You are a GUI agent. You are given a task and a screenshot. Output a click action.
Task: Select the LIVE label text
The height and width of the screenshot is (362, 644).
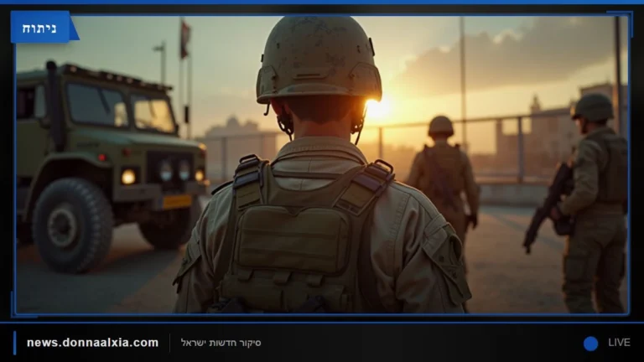619,342
